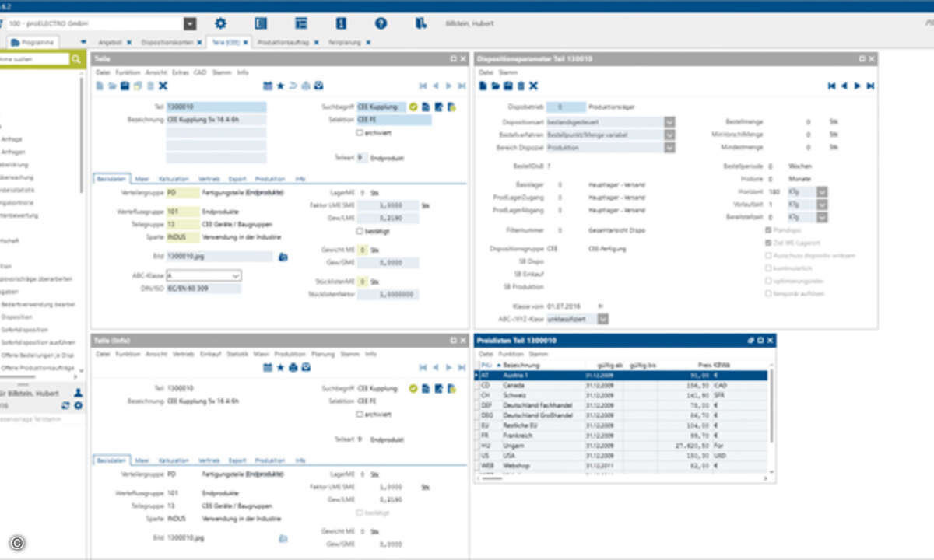Toggle the Ausschuss dispositiv wirksam checkbox
Viewport: 934px width, 560px height.
tap(768, 255)
